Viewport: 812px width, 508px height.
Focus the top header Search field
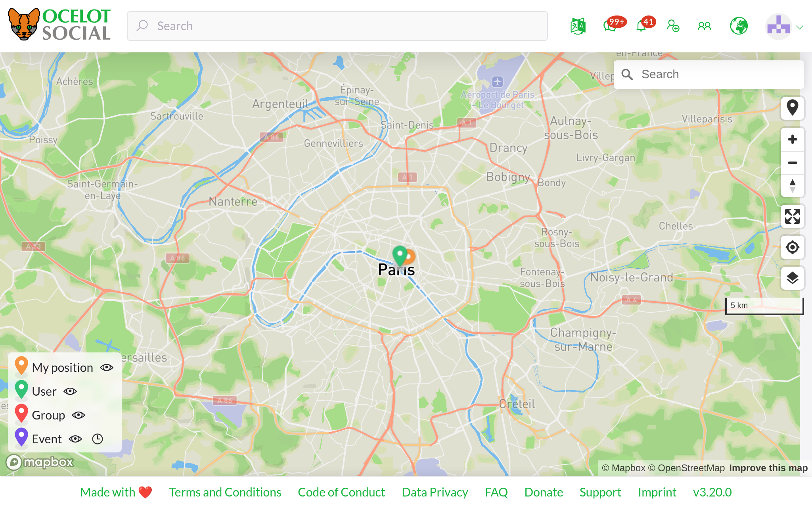coord(337,26)
